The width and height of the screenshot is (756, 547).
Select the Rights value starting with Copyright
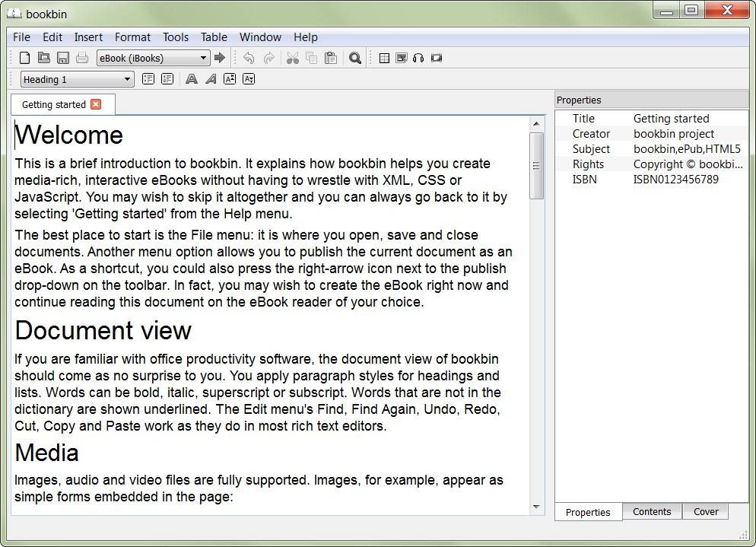688,164
